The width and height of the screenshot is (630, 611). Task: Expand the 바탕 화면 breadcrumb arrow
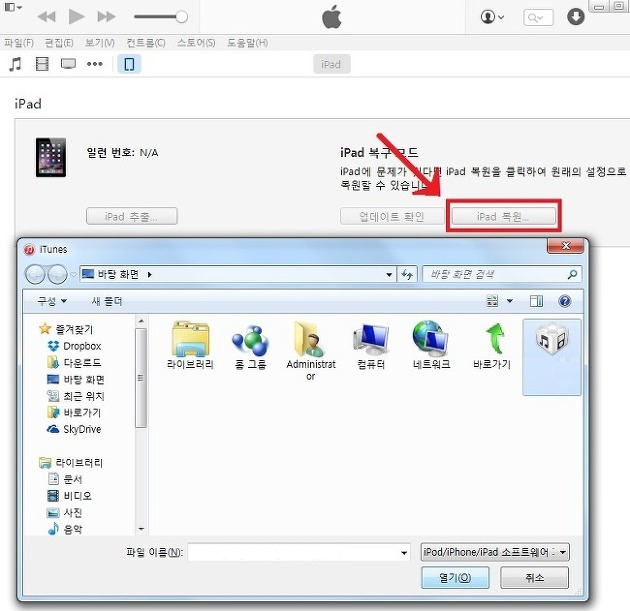click(x=150, y=275)
